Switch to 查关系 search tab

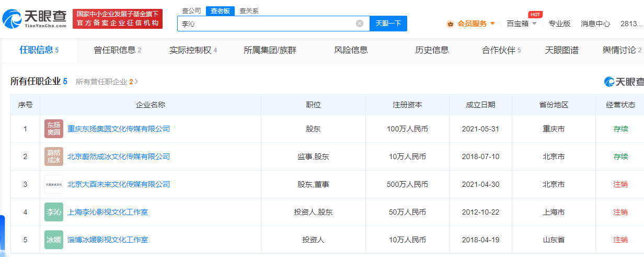coord(248,10)
